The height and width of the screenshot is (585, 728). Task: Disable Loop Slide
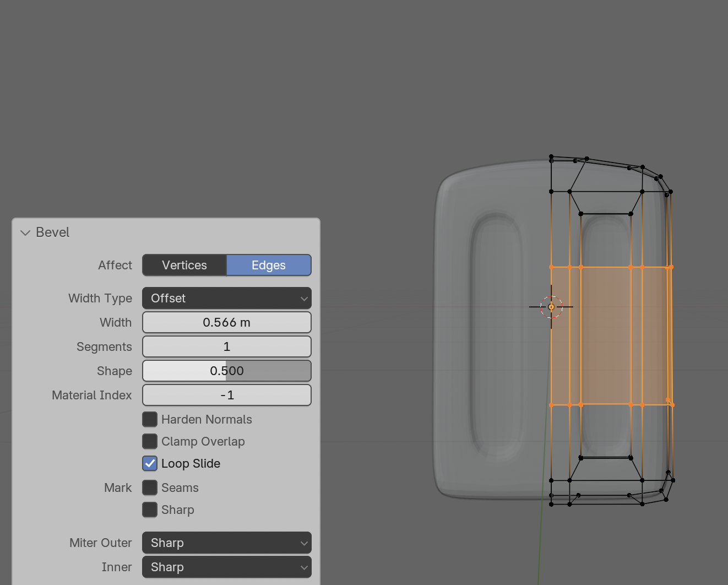point(149,463)
